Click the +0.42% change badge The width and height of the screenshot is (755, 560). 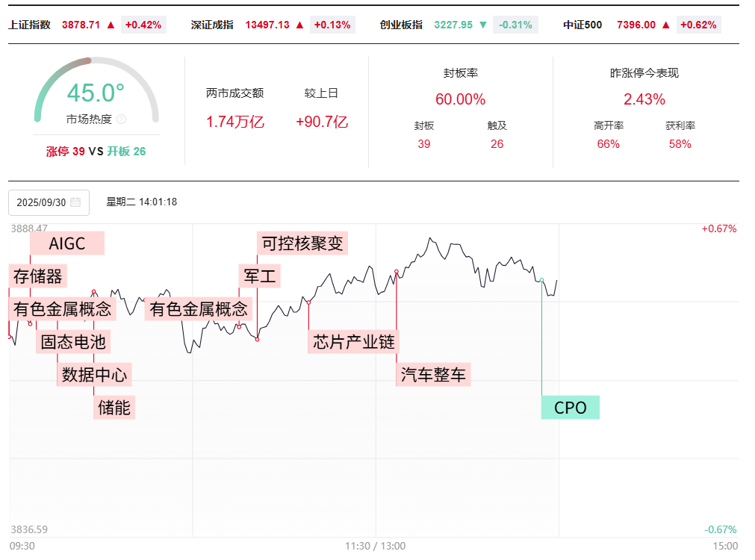[x=143, y=25]
